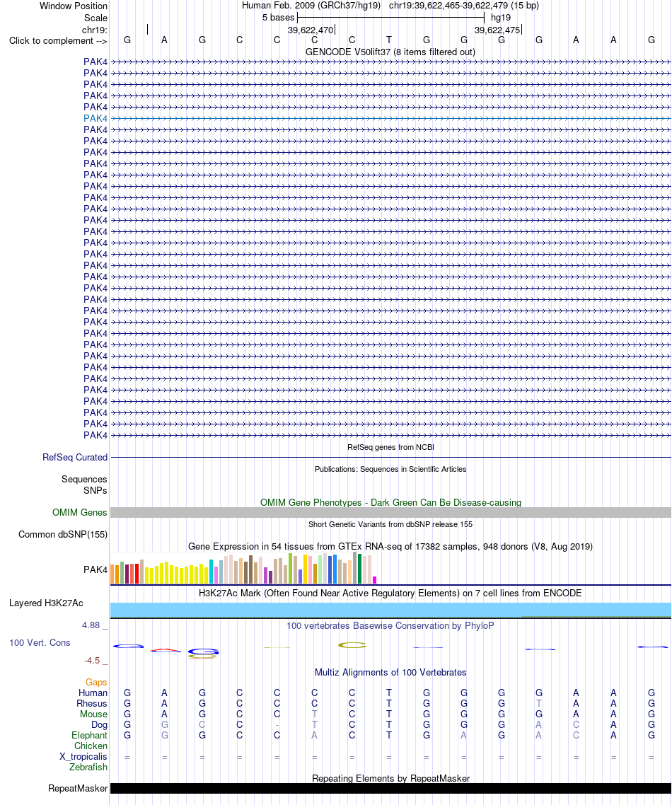The width and height of the screenshot is (672, 805).
Task: Select the 'Human' alignment row label
Action: (x=93, y=693)
